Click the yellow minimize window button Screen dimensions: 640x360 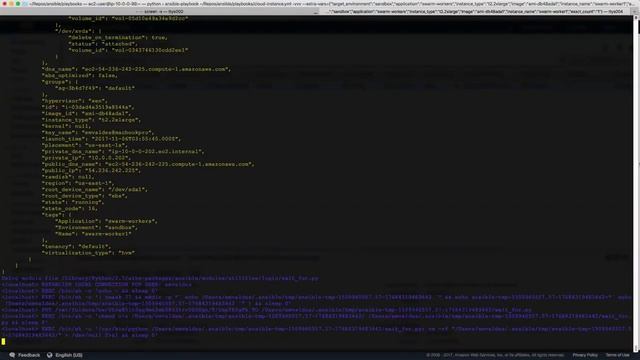click(x=11, y=4)
